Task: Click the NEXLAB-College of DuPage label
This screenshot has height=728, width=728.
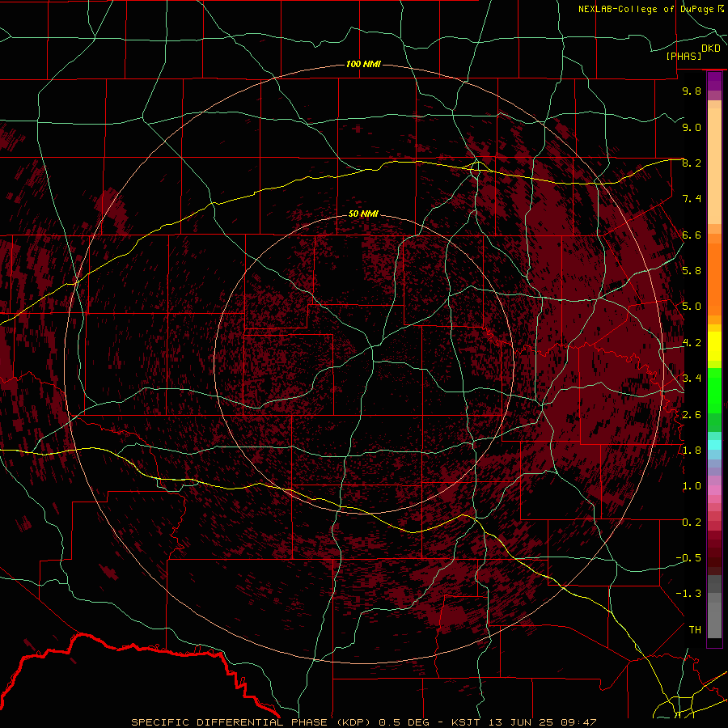Action: coord(645,9)
